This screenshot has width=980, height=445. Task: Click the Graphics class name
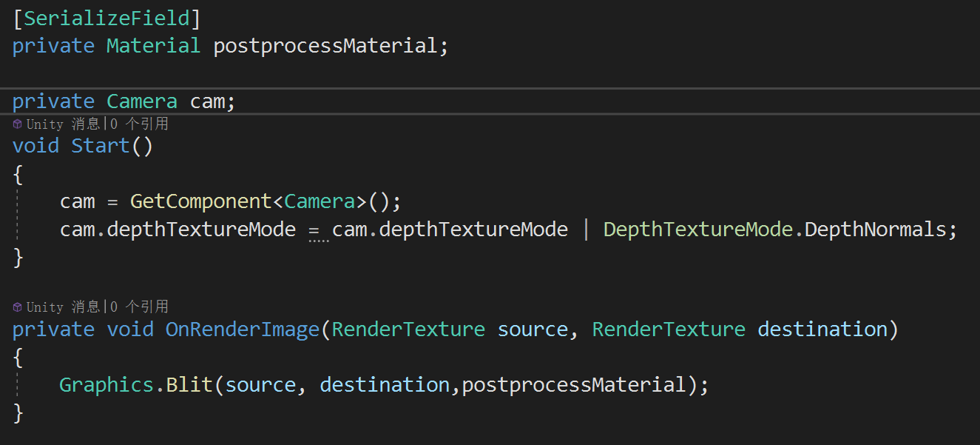[107, 385]
